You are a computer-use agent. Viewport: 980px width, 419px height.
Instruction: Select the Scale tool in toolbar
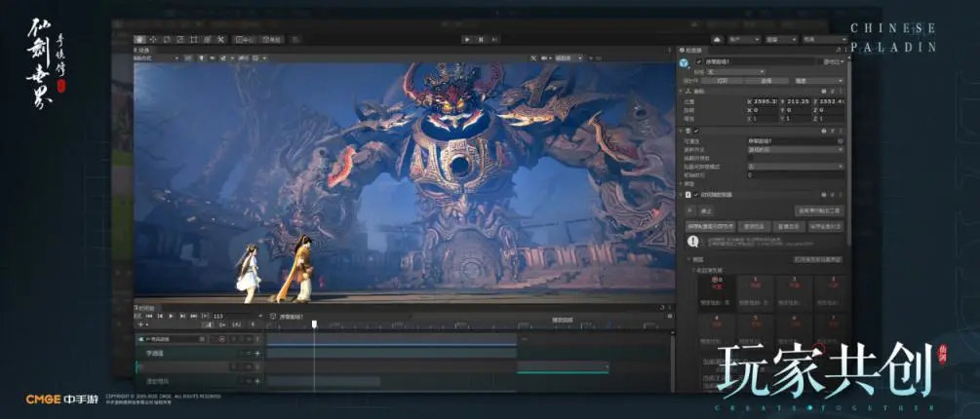(179, 39)
